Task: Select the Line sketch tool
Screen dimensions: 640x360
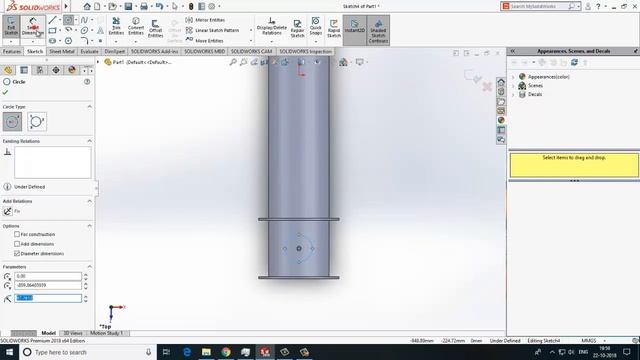Action: 52,20
